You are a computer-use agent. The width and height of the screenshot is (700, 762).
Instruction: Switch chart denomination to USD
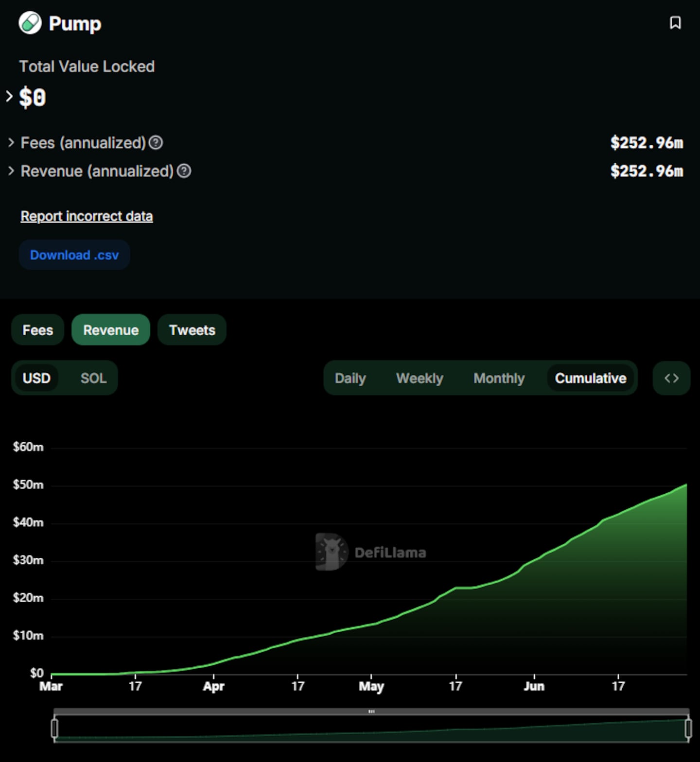click(36, 378)
